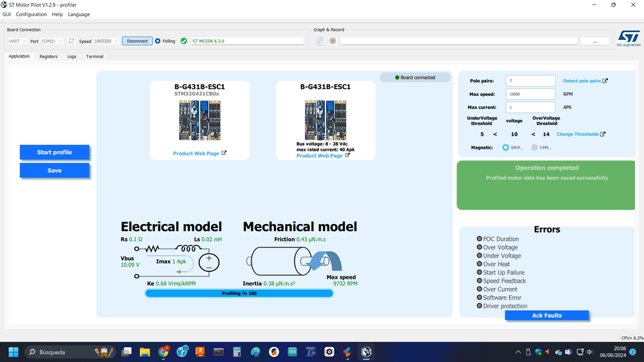This screenshot has width=644, height=362.
Task: Open Google Chrome from taskbar
Action: [164, 352]
